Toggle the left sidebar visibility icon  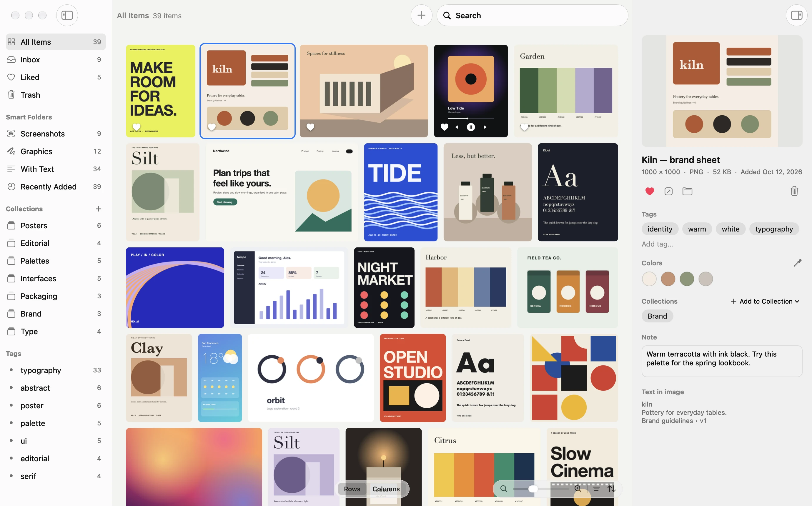pos(67,15)
